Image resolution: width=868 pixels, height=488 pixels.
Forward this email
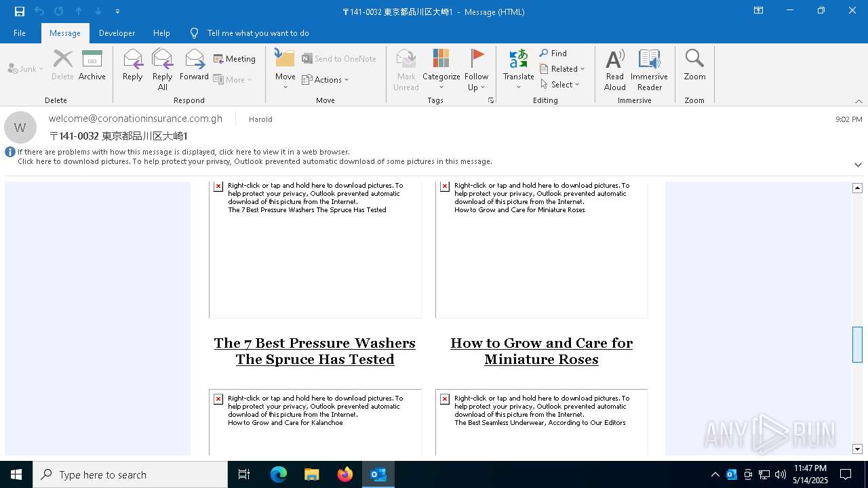point(194,65)
